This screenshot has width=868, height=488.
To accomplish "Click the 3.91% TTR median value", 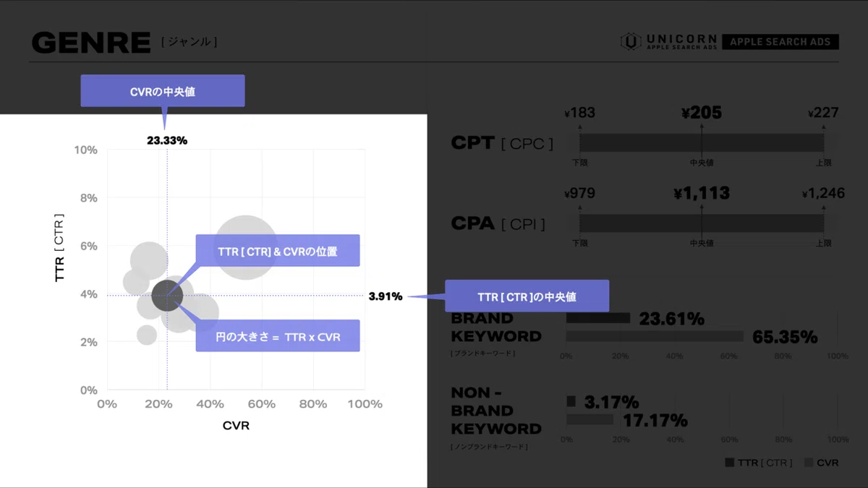I will (385, 296).
